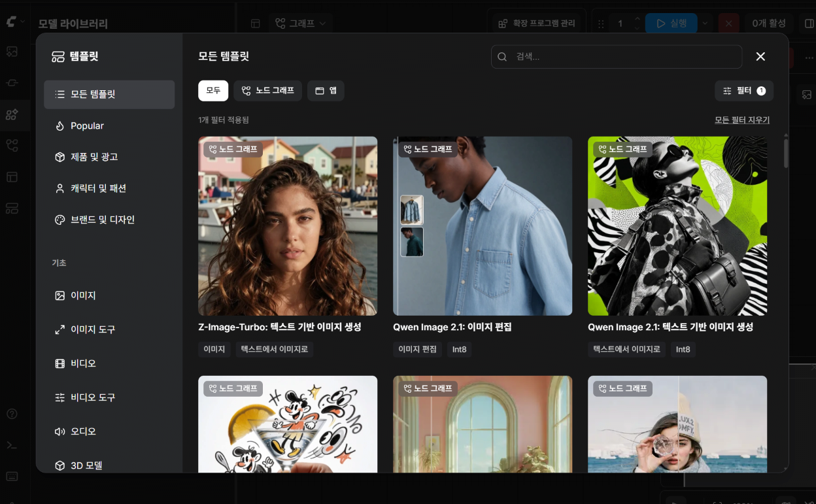
Task: Click the 0개 활성 button in background toolbar
Action: click(x=769, y=24)
